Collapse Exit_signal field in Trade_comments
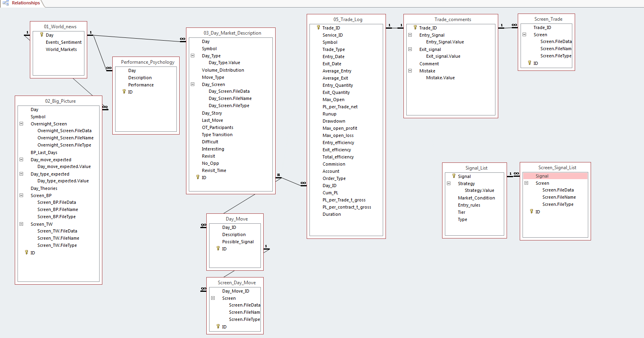The image size is (644, 338). point(410,49)
